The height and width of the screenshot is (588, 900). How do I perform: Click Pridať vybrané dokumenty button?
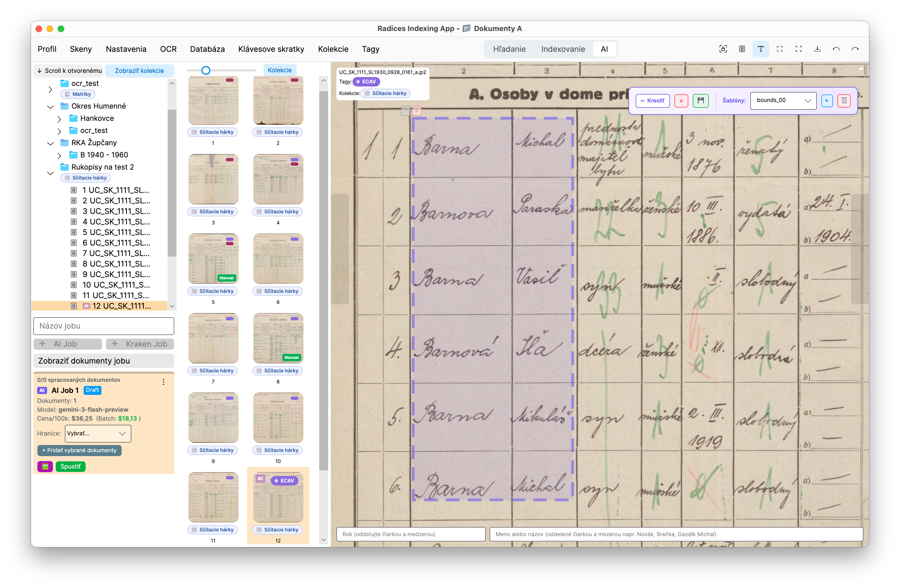[x=80, y=450]
